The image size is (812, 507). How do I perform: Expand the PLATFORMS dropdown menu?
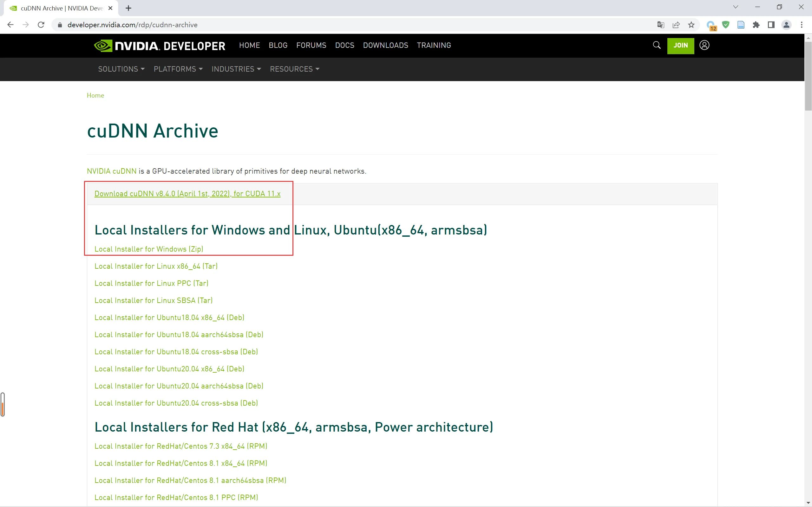pyautogui.click(x=178, y=69)
